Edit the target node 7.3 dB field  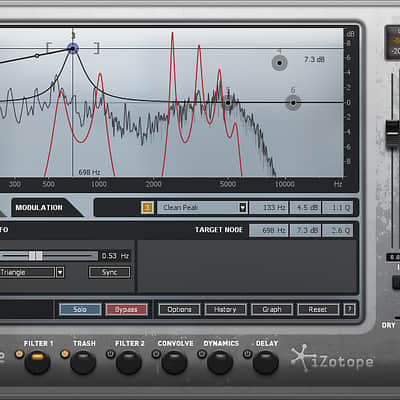click(306, 230)
